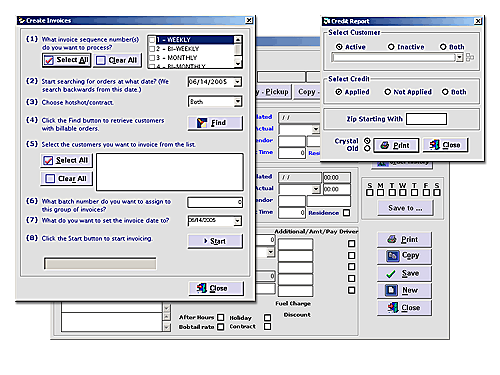Select the 2 - BI-WEEKLY list row text
Viewport: 500px width, 375px height.
[178, 49]
